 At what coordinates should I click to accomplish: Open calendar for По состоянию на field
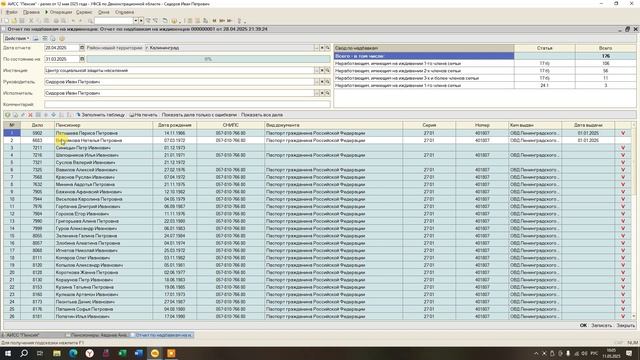82,59
